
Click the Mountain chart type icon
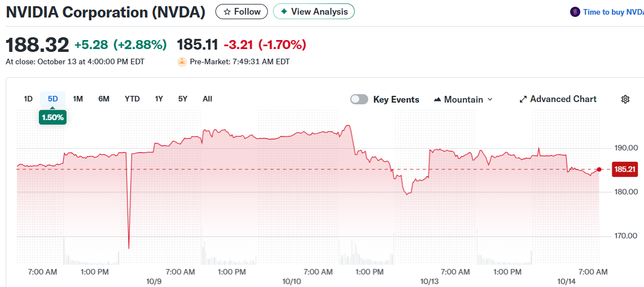(x=437, y=99)
